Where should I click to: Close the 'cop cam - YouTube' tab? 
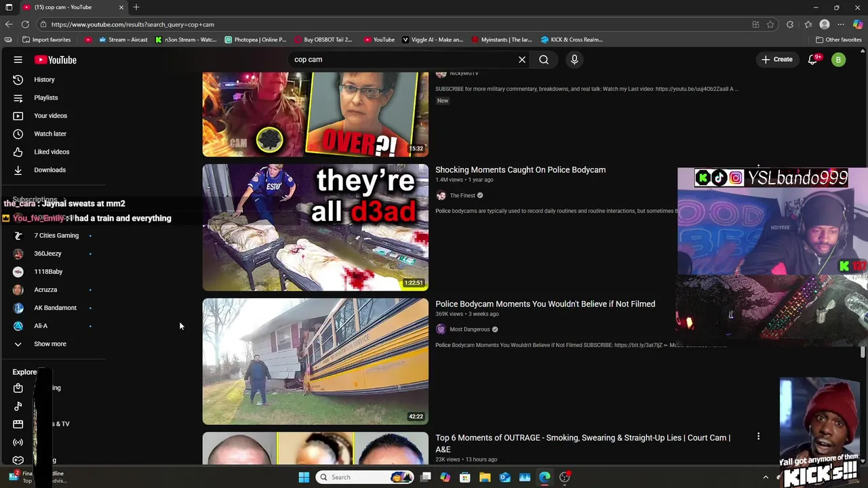121,7
